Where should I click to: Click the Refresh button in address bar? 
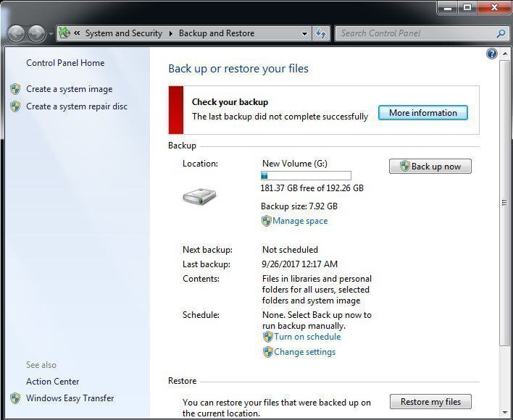[321, 33]
